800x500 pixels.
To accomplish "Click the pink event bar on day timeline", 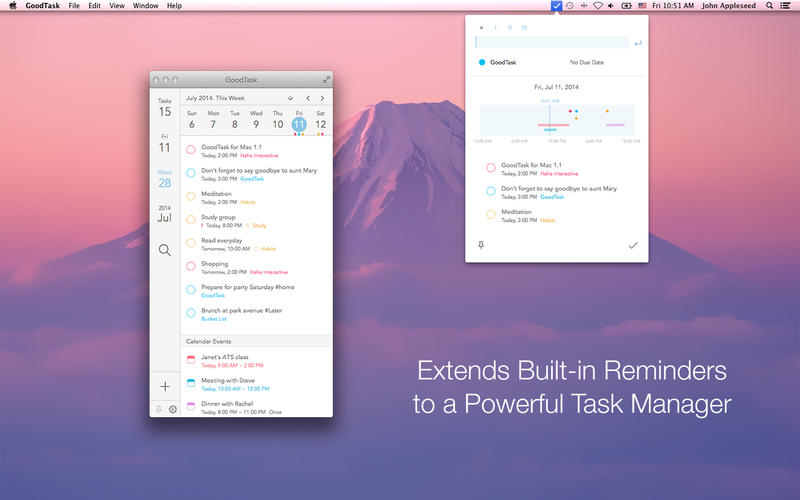I will (x=553, y=125).
